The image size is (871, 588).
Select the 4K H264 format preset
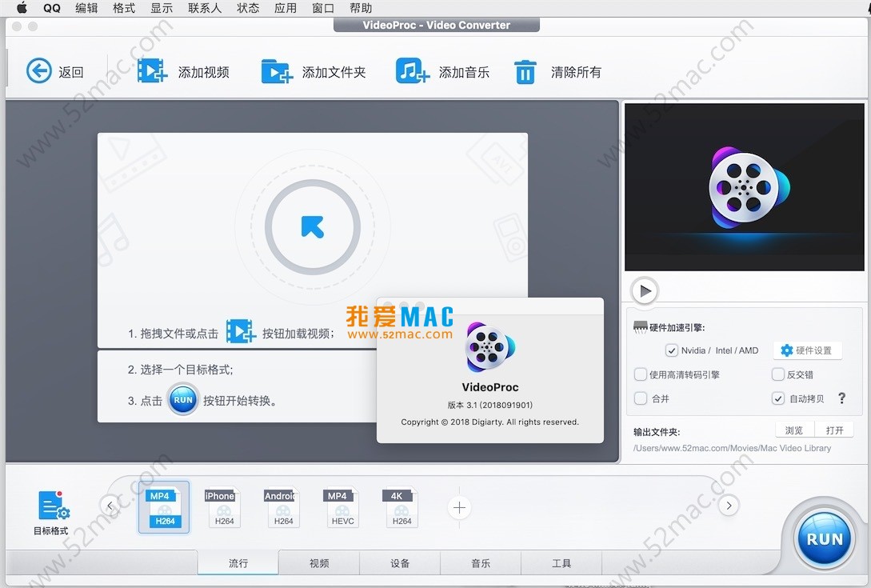pos(399,507)
